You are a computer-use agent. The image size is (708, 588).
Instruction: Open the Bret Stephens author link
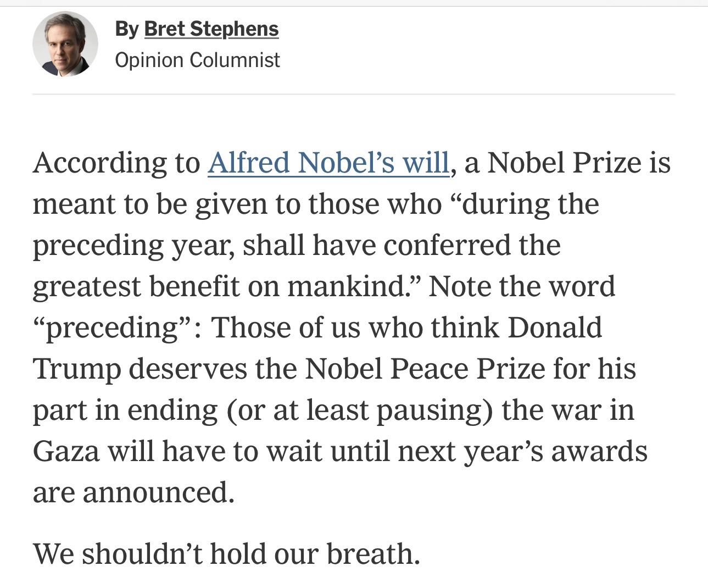[211, 29]
